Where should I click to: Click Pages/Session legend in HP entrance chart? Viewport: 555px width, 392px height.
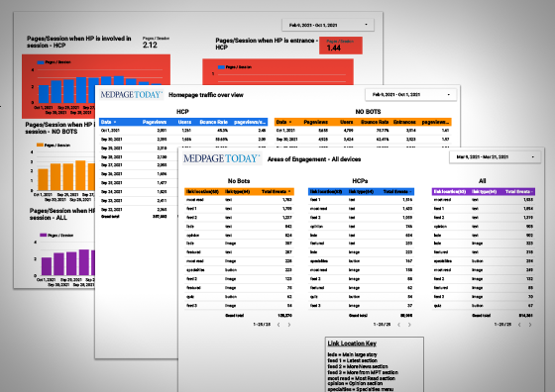pyautogui.click(x=235, y=66)
